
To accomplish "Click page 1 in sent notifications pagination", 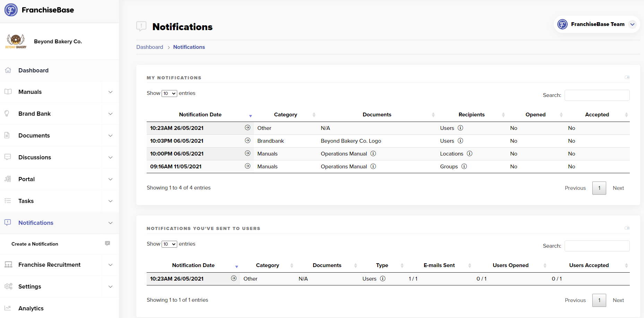I will coord(599,300).
